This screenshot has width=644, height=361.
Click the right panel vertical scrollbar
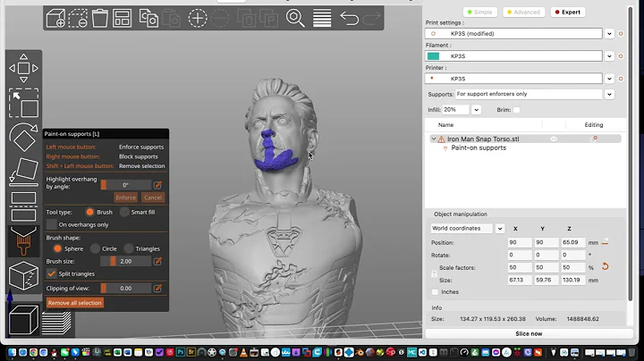tap(630, 154)
